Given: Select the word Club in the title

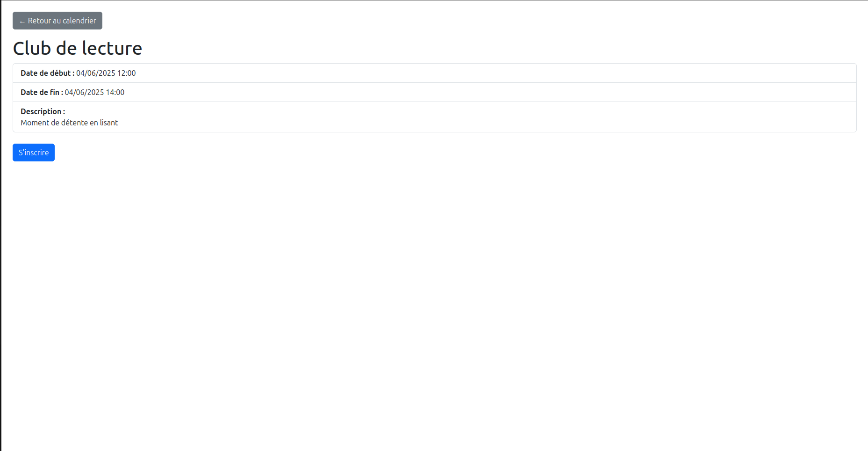Looking at the screenshot, I should 32,48.
